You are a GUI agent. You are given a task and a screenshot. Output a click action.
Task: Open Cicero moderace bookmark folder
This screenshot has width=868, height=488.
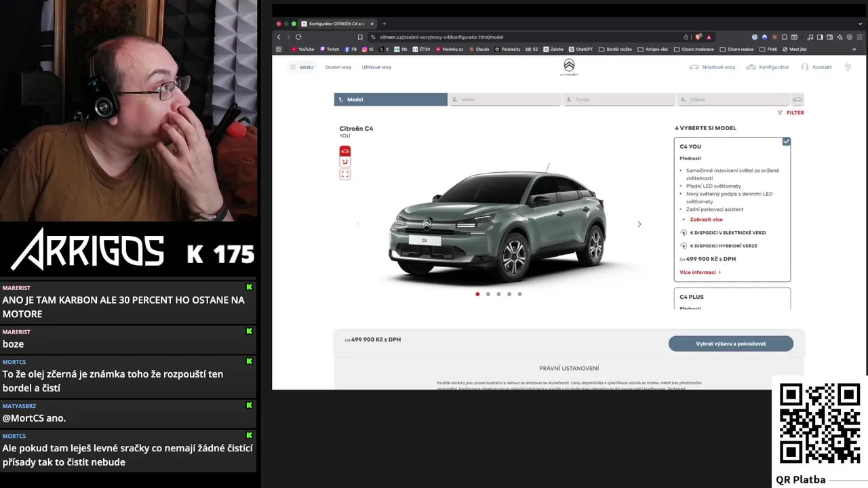[693, 49]
